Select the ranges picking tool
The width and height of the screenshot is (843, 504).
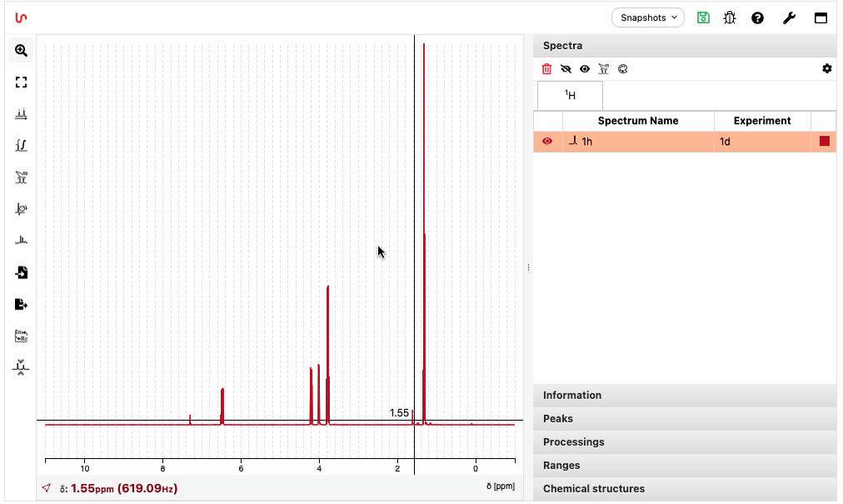21,177
